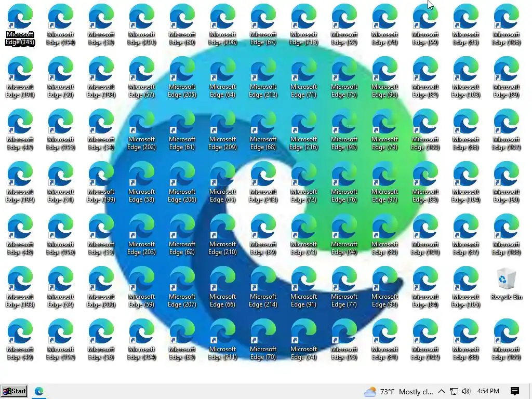Select the Microsoft Edge (62) desktop icon
Viewport: 532px width, 399px height.
pyautogui.click(x=182, y=235)
